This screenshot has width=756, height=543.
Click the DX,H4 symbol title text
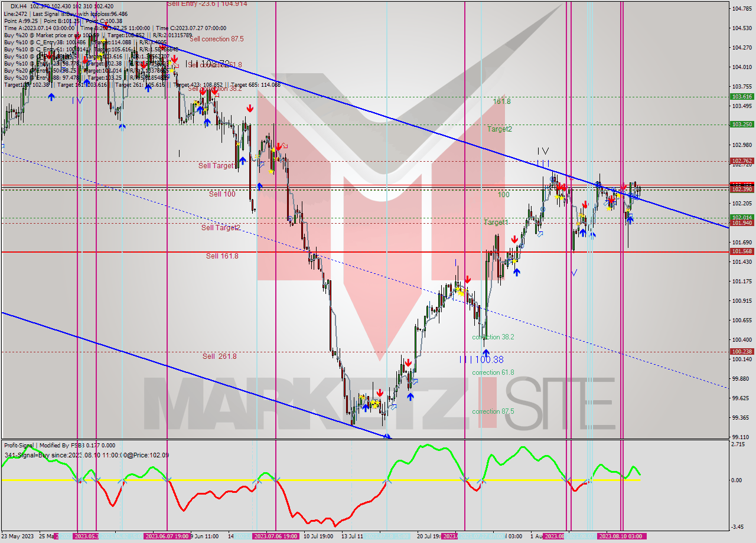click(x=18, y=6)
